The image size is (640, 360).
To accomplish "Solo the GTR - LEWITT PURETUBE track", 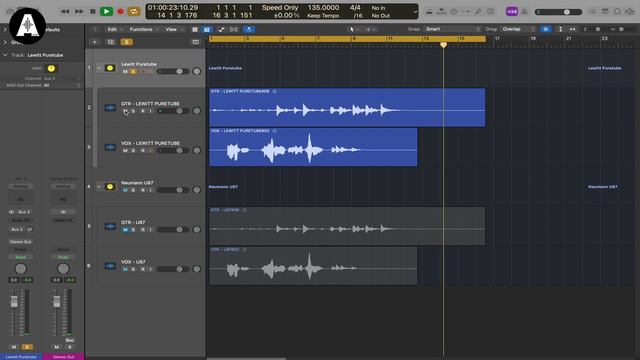I will (133, 111).
